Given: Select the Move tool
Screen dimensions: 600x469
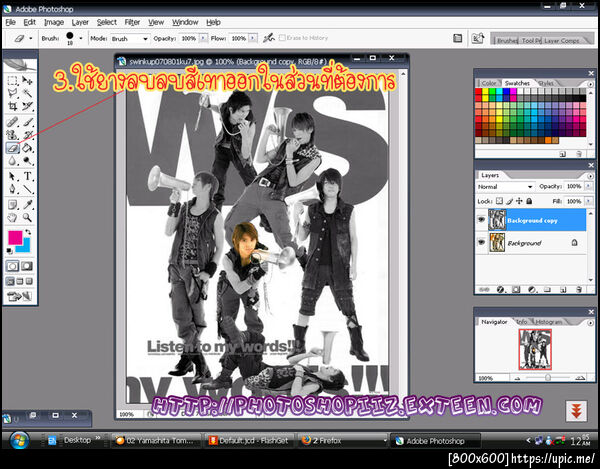Looking at the screenshot, I should (x=27, y=80).
